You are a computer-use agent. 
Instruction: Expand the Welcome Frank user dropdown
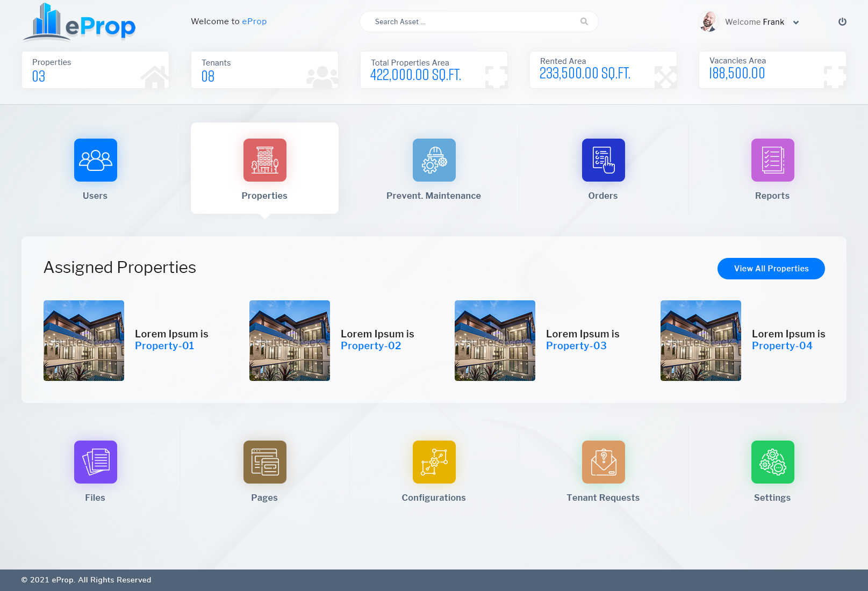click(x=795, y=22)
